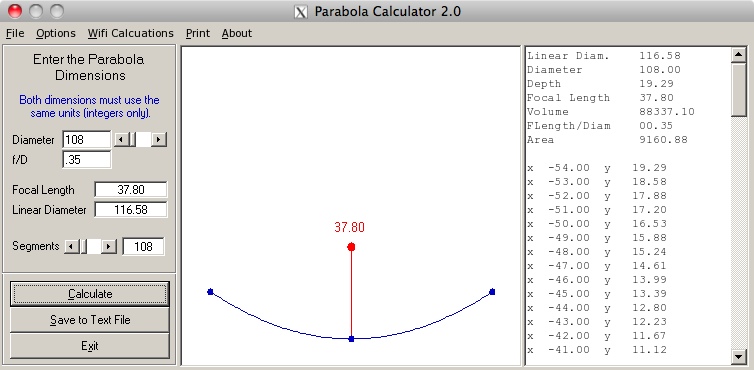Click Save to Text File button
Viewport: 754px width, 370px height.
(x=90, y=320)
